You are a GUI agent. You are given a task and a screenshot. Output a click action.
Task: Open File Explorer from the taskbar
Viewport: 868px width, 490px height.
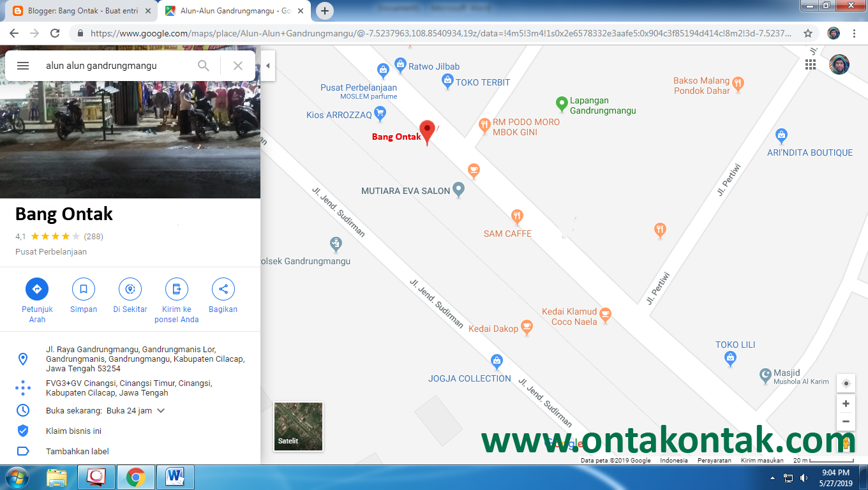click(57, 477)
